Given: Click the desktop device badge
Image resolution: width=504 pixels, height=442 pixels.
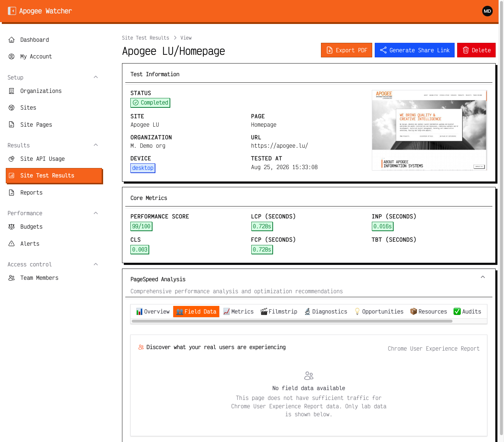Looking at the screenshot, I should pos(143,168).
